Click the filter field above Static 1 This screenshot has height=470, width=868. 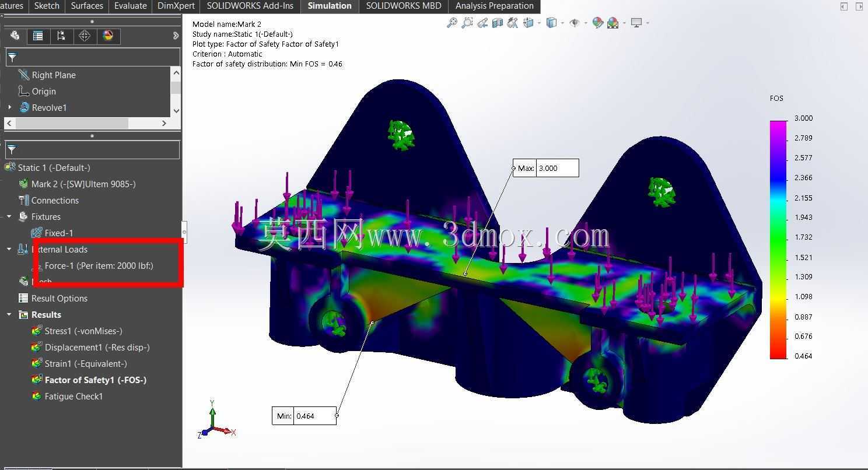(x=93, y=150)
